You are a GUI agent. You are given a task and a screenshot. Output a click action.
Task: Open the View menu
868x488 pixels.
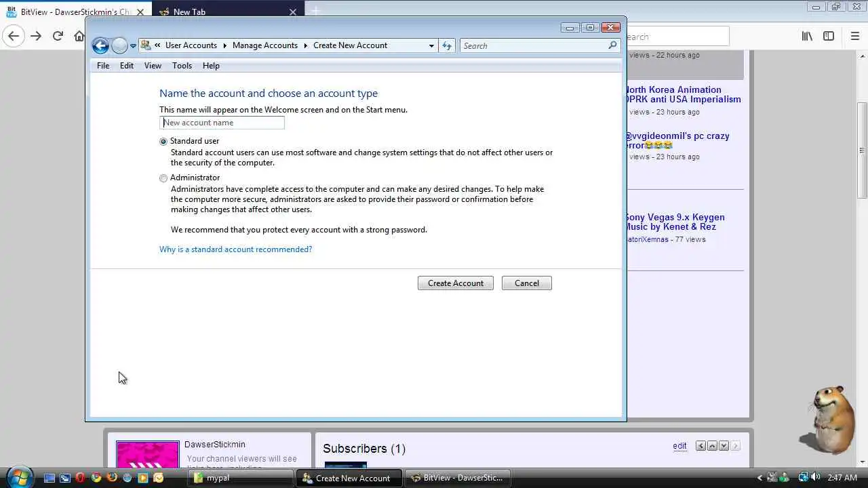click(x=153, y=66)
